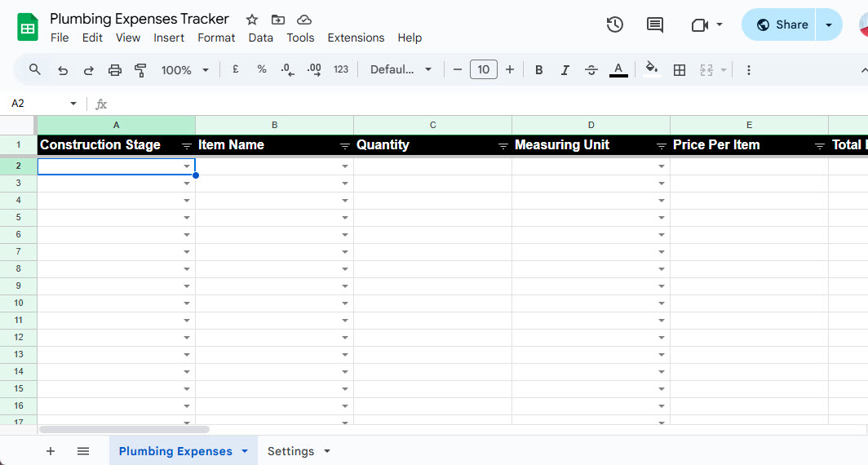Open the Name box dropdown arrow
This screenshot has width=868, height=465.
(73, 104)
